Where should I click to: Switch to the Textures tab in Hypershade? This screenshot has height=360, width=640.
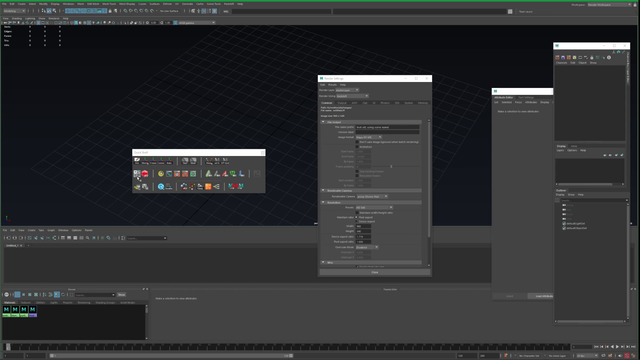point(25,302)
